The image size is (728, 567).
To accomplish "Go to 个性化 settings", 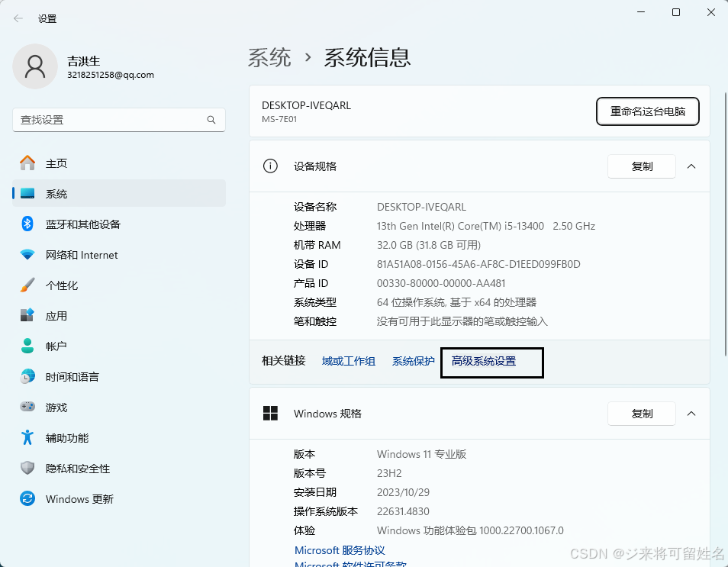I will click(x=119, y=285).
